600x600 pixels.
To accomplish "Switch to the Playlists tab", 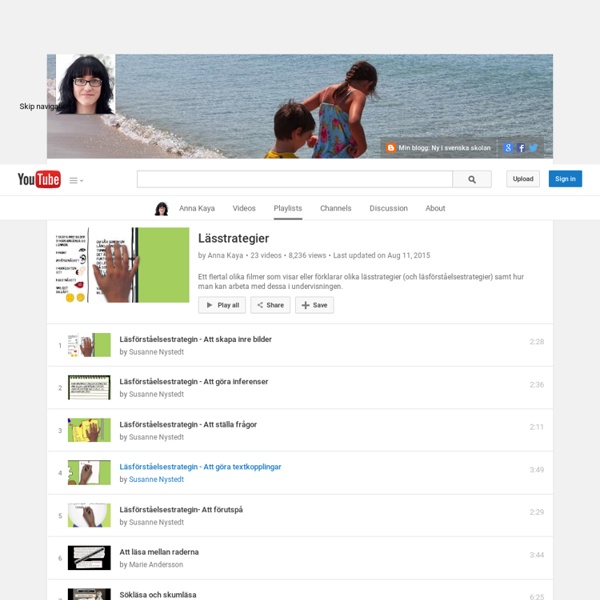I will pos(288,208).
